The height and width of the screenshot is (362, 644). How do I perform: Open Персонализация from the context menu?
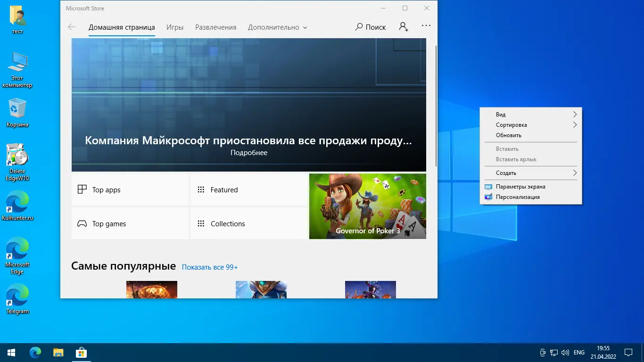tap(531, 197)
